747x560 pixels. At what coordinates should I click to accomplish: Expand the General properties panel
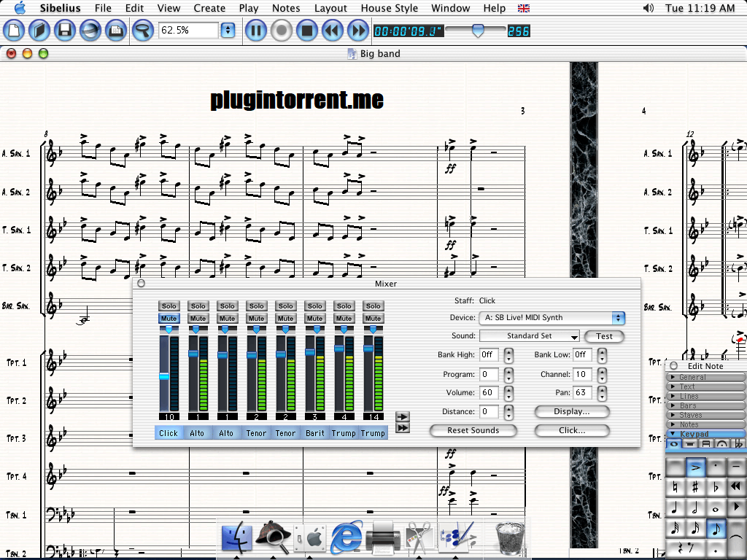click(x=705, y=377)
